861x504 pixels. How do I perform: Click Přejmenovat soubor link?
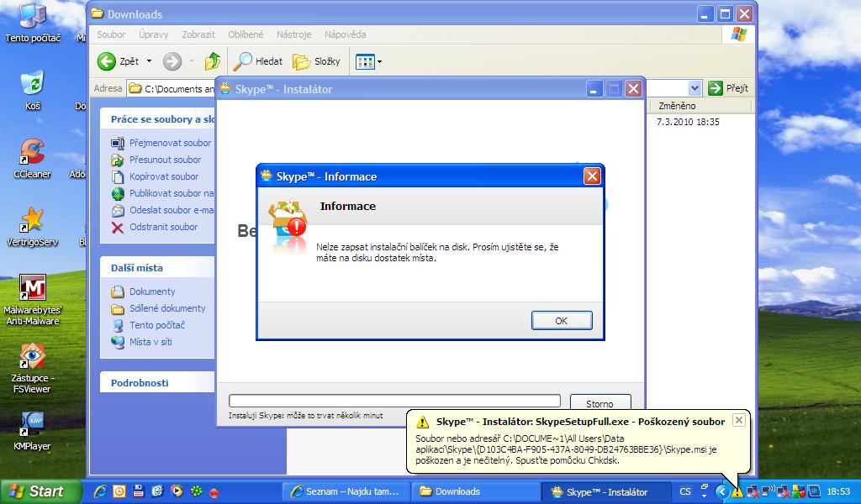[170, 143]
